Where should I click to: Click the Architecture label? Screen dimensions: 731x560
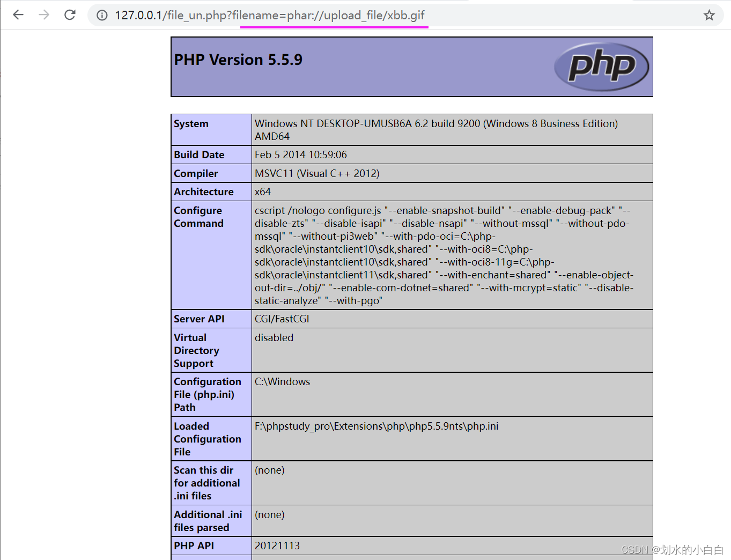coord(204,192)
